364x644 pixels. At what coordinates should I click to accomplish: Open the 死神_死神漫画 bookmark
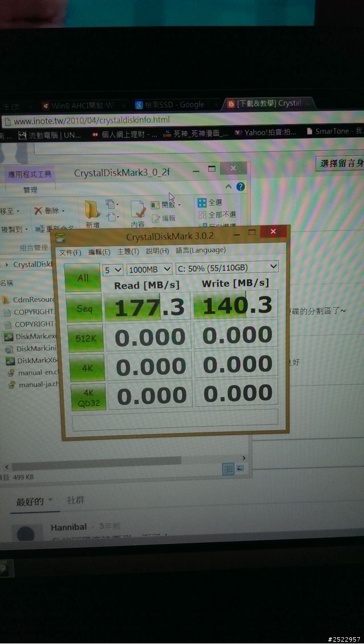pos(196,134)
